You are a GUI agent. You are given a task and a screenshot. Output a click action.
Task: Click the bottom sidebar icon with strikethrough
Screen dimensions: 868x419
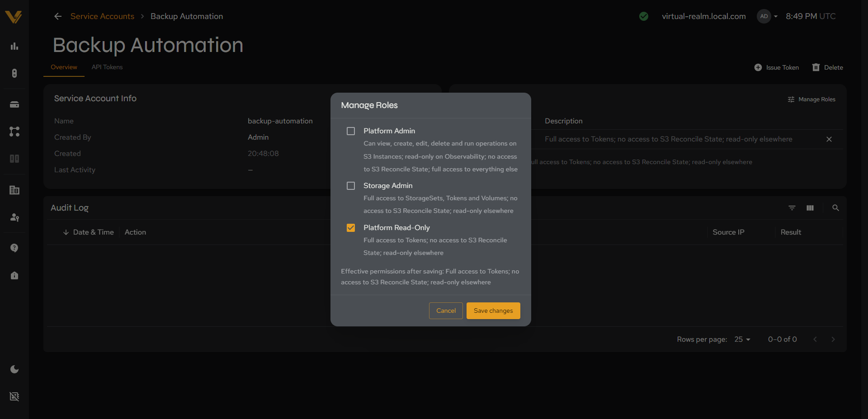coord(14,396)
